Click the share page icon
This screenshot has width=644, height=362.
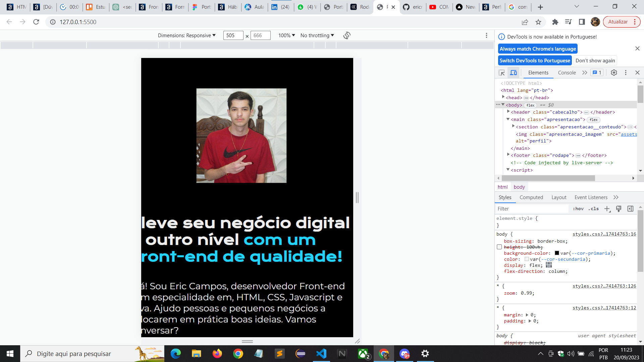(525, 22)
